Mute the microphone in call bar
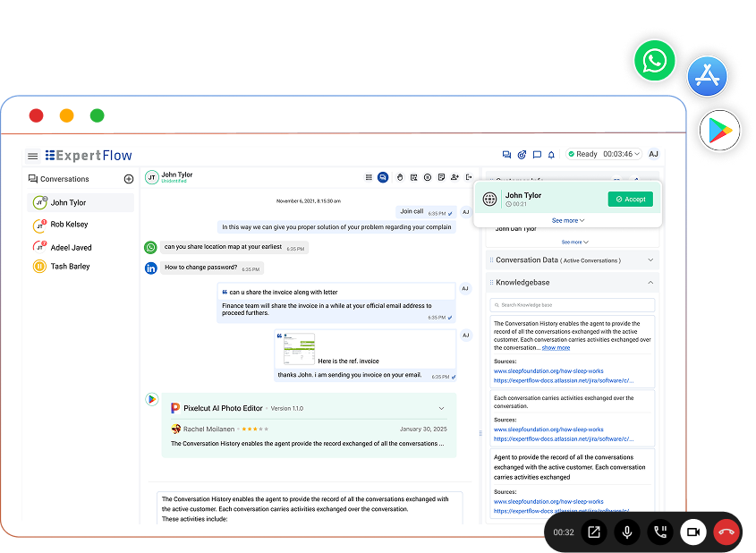 click(x=626, y=532)
